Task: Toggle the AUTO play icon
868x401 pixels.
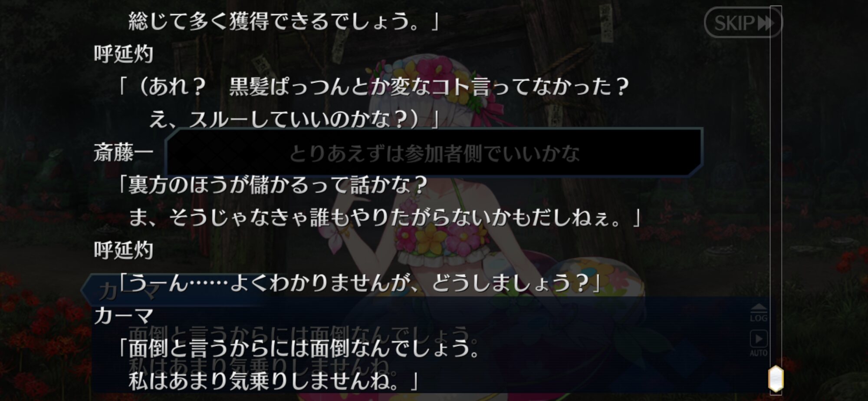Action: (x=759, y=344)
